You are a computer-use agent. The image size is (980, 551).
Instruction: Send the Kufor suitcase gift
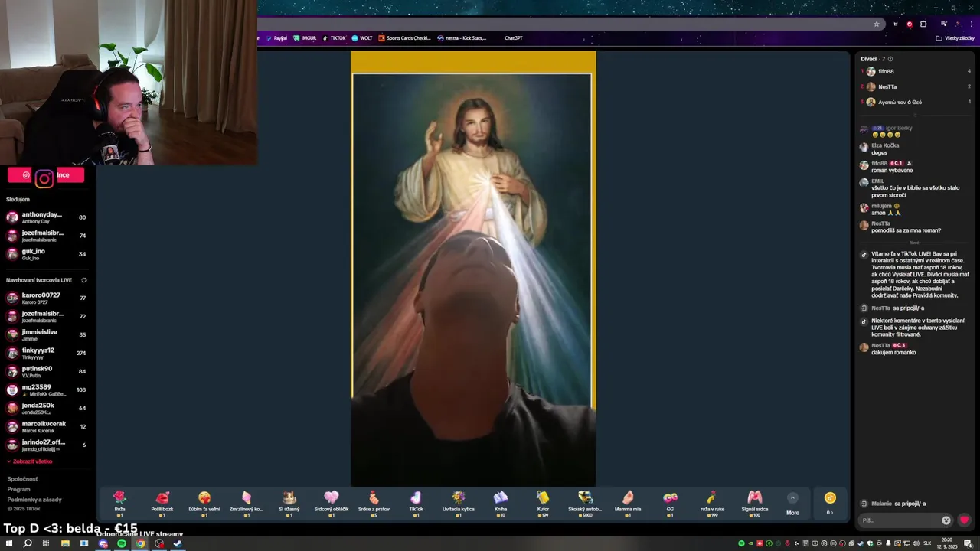pos(543,504)
